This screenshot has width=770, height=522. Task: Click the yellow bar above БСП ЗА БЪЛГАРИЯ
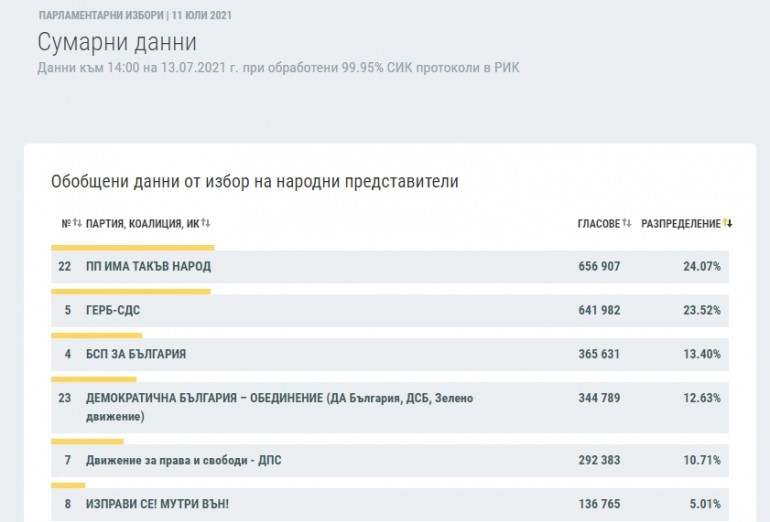(x=97, y=335)
